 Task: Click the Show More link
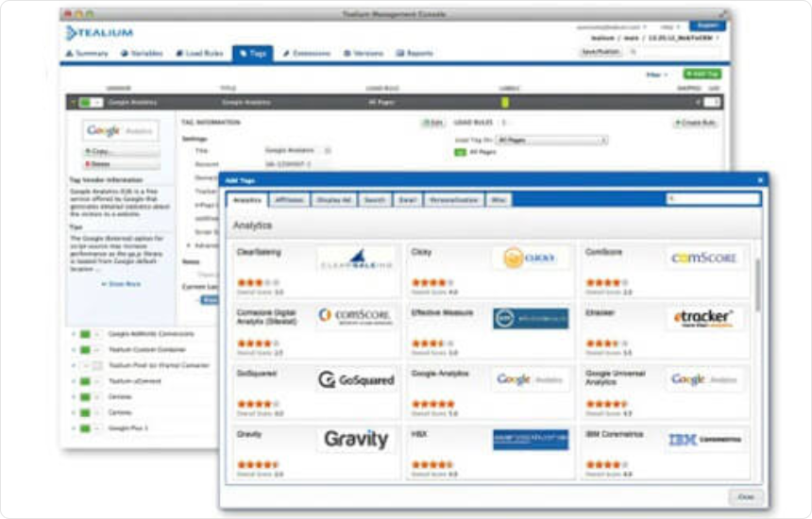click(x=121, y=284)
